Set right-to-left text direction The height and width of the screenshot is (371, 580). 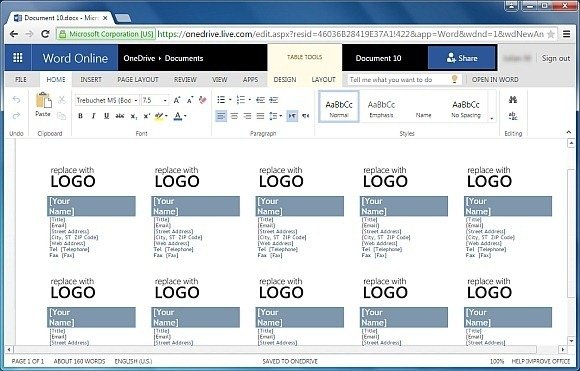(x=306, y=116)
